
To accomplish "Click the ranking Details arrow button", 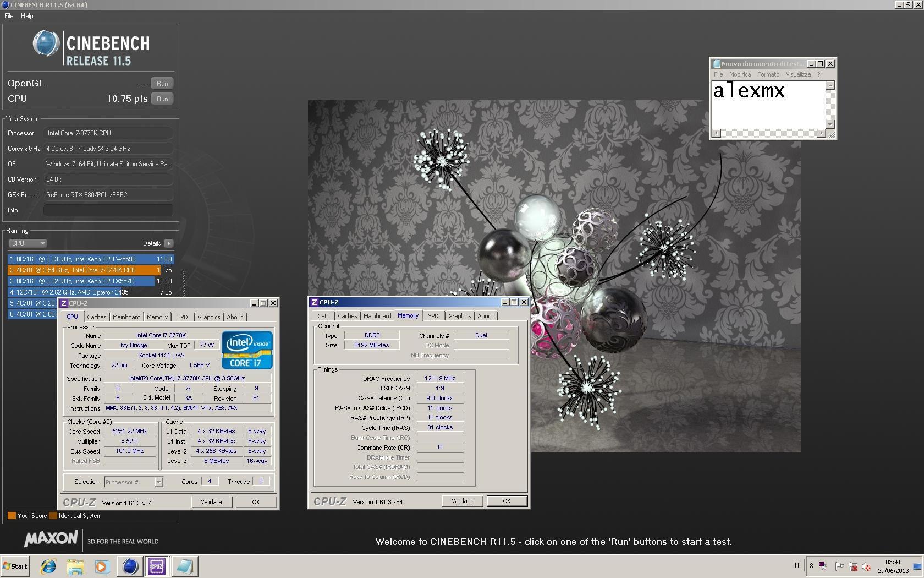I will (169, 243).
